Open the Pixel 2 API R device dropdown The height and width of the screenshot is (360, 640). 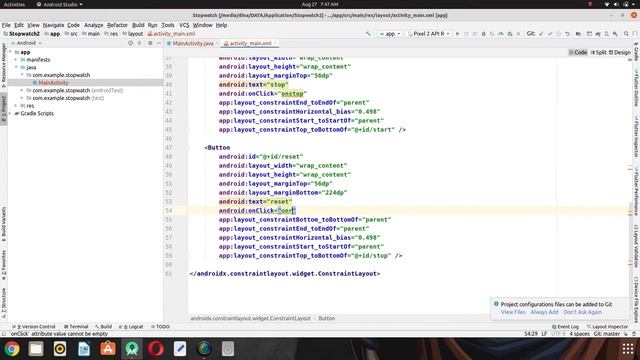pyautogui.click(x=429, y=34)
